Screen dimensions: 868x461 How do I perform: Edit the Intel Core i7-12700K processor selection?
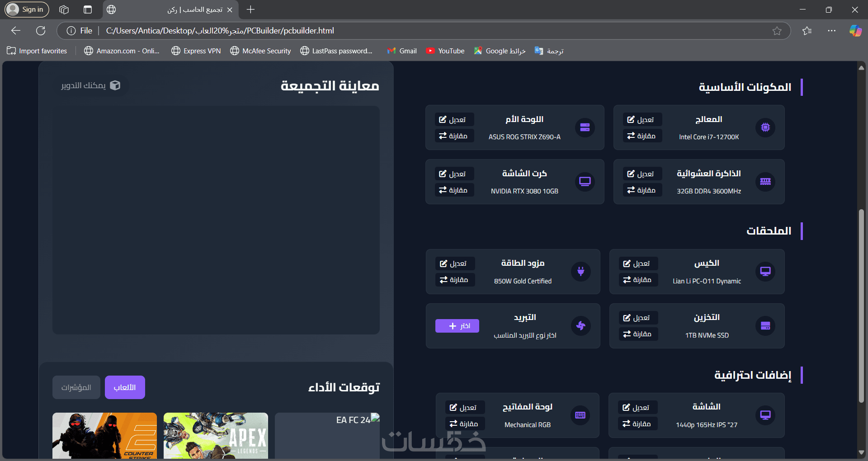pyautogui.click(x=642, y=120)
